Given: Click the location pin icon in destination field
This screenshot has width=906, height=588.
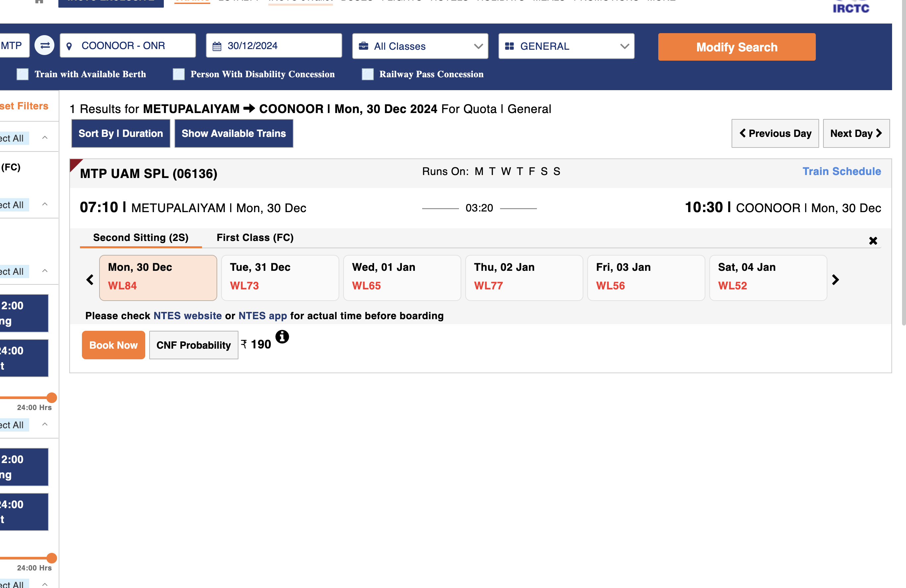Looking at the screenshot, I should 69,46.
